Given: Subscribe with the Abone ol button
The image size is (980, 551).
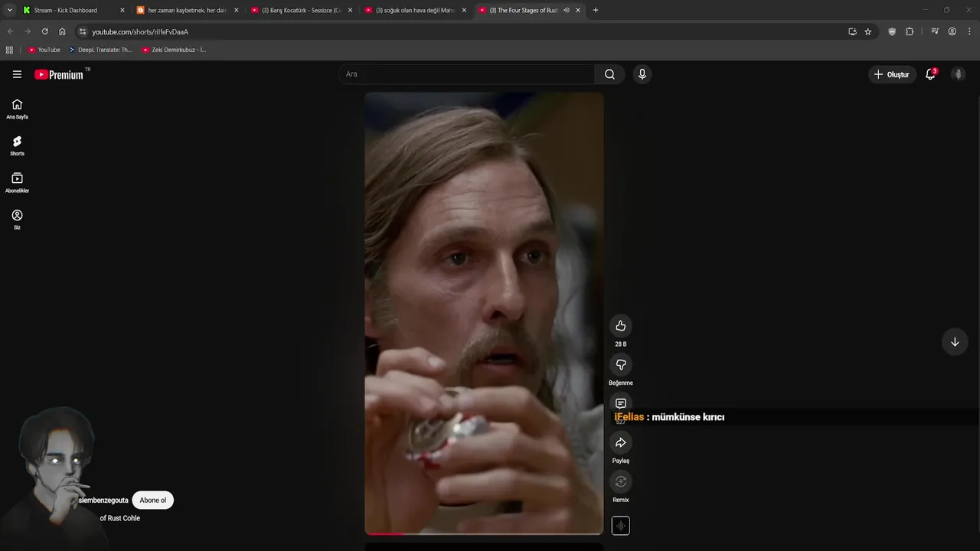Looking at the screenshot, I should [x=153, y=500].
